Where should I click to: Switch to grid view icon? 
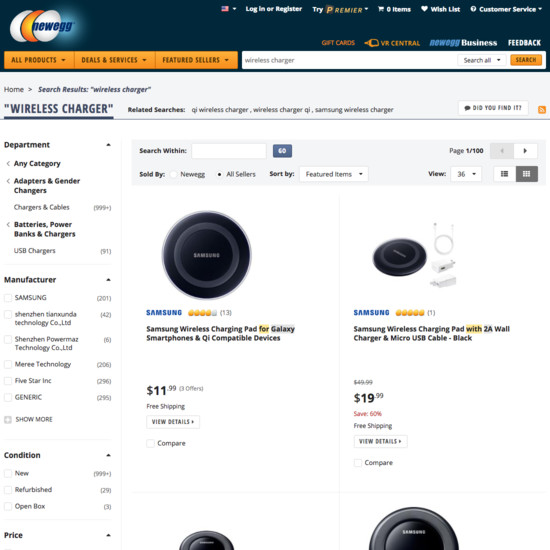click(x=526, y=174)
